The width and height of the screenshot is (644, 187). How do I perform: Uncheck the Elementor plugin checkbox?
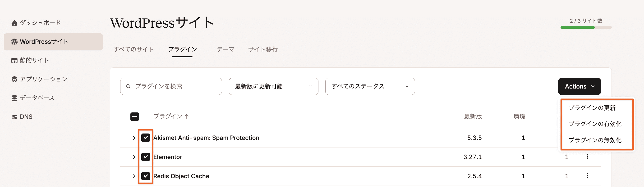click(x=146, y=157)
